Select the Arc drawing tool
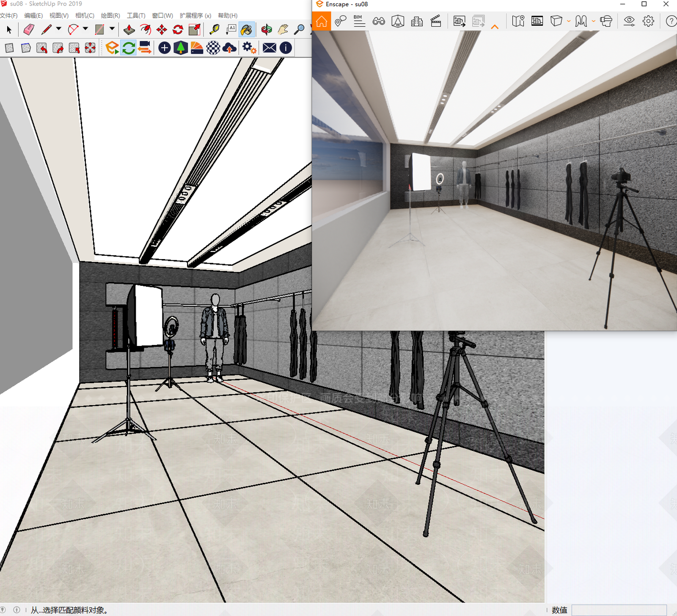This screenshot has height=616, width=677. (73, 30)
